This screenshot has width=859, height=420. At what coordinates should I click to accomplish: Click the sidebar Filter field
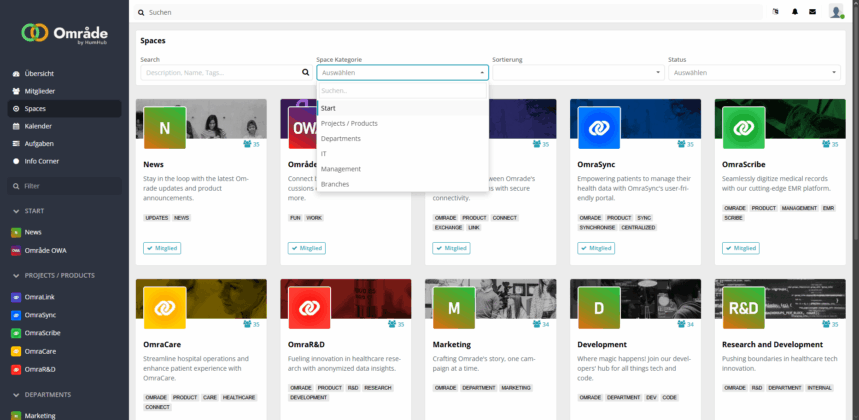click(65, 186)
